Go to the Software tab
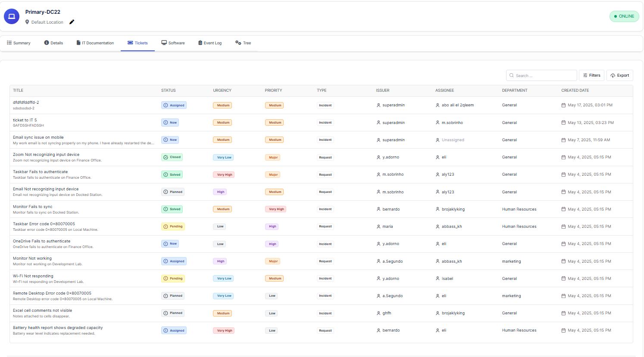The height and width of the screenshot is (357, 644). [x=173, y=43]
